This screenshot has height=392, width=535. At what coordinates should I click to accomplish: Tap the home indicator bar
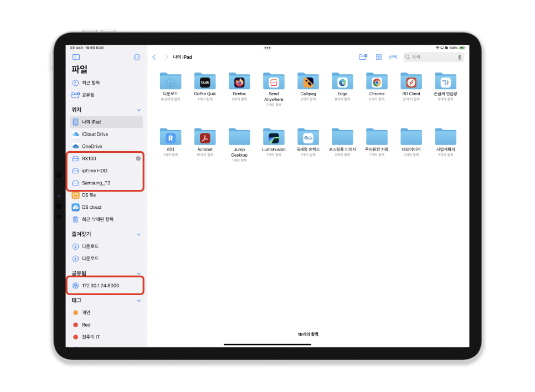click(x=267, y=344)
